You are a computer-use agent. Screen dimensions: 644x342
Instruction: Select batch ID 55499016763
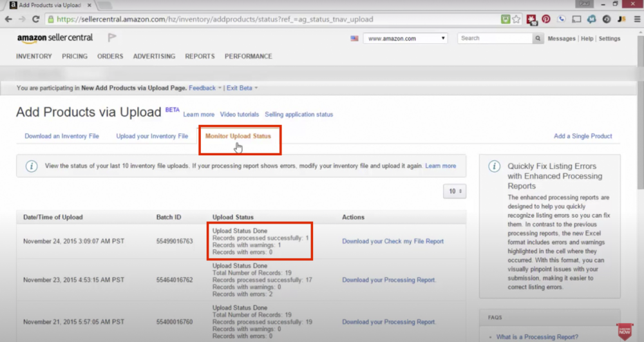coord(175,242)
